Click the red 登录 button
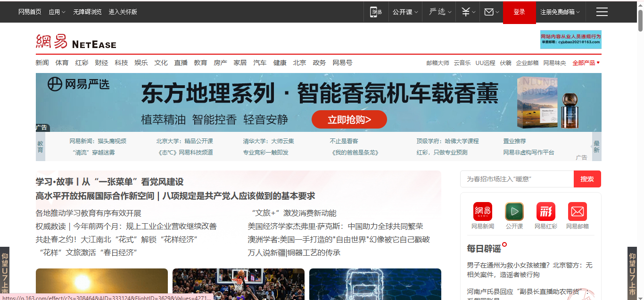 [520, 12]
